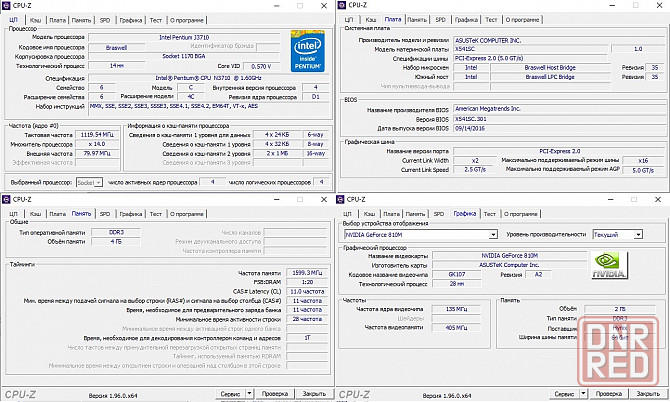Screen dimensions: 670x402
Task: Click the instruction set field listing MMX, SSE
Action: pos(209,109)
